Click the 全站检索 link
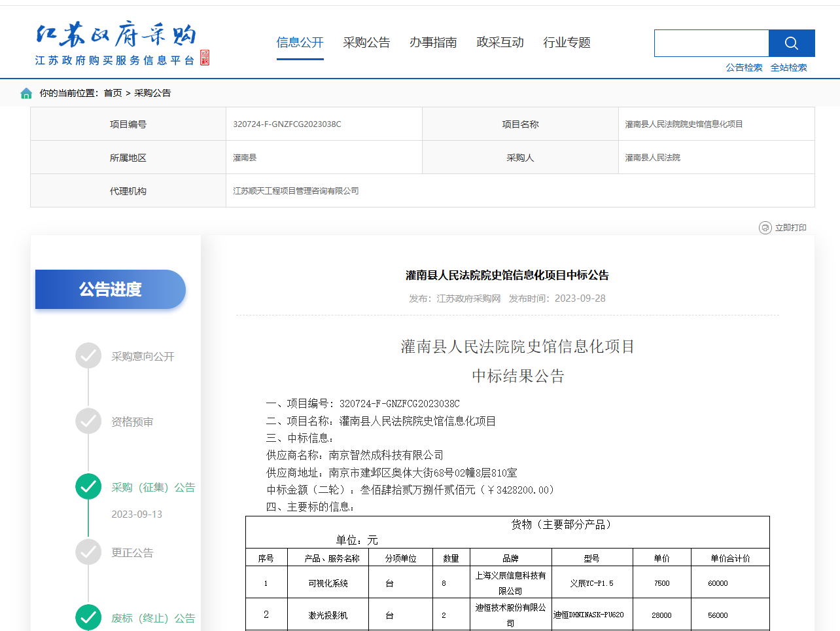Viewport: 840px width, 631px height. tap(788, 67)
